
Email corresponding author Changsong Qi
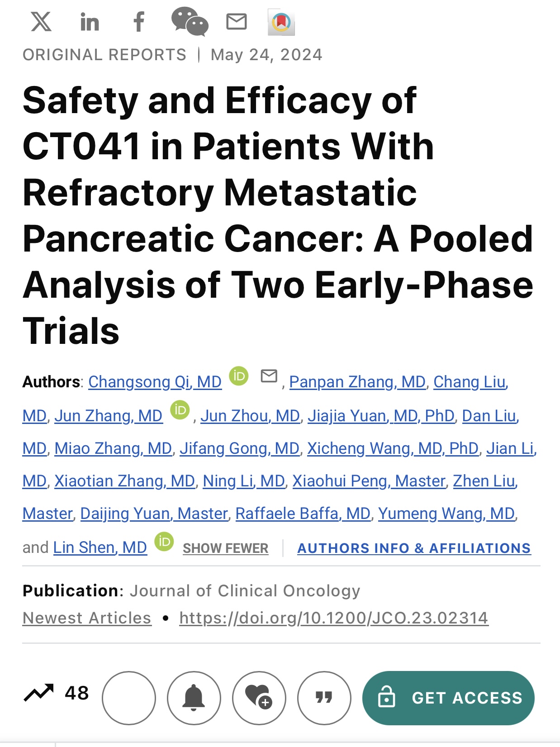[x=269, y=376]
